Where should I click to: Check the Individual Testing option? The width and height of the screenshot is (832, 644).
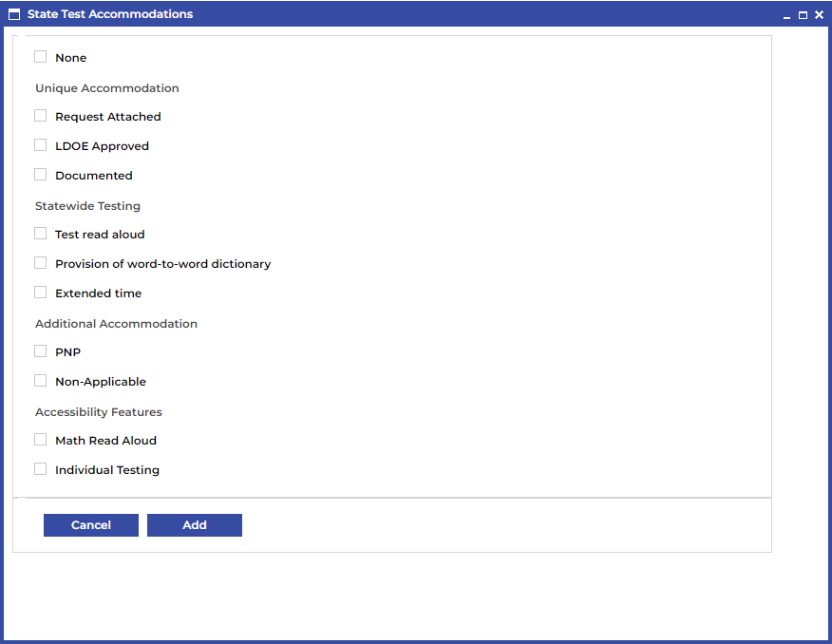41,469
